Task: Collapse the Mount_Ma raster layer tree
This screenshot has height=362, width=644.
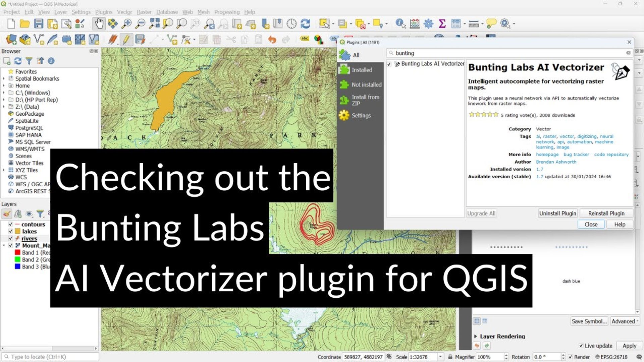Action: click(4, 245)
